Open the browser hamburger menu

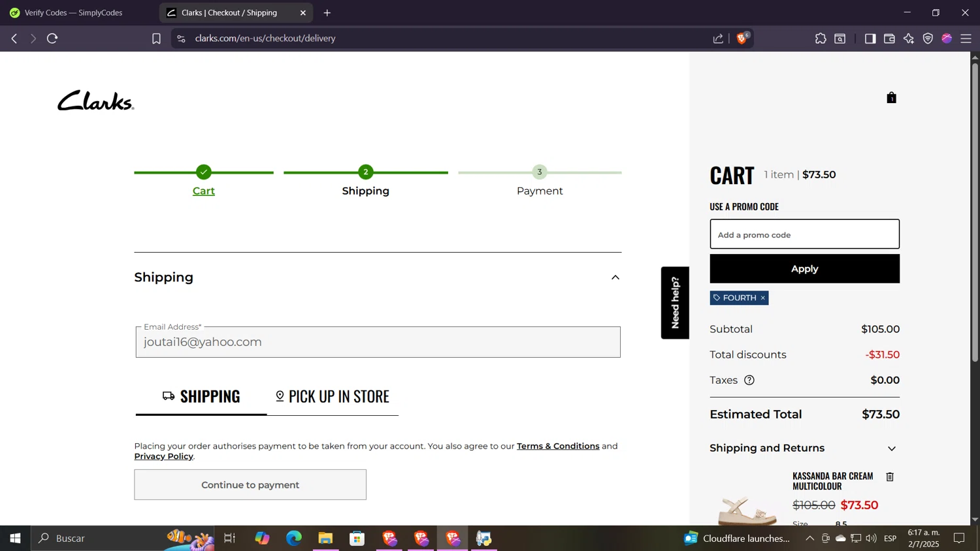tap(966, 39)
